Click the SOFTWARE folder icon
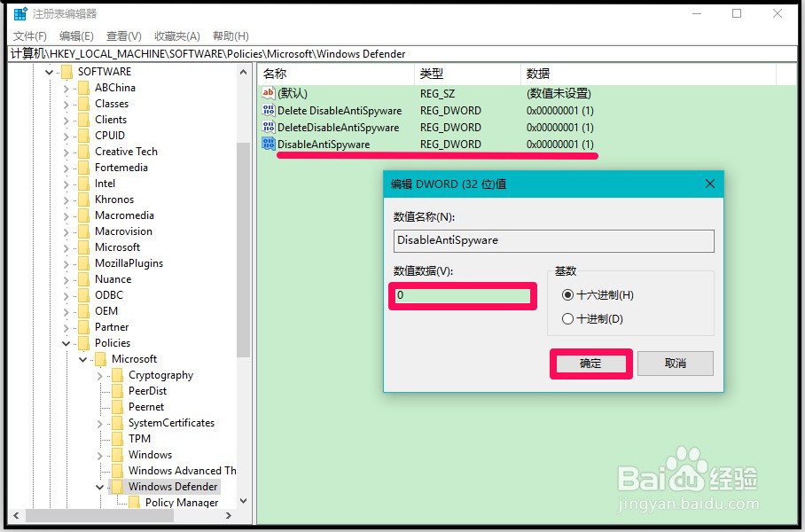 pyautogui.click(x=66, y=72)
